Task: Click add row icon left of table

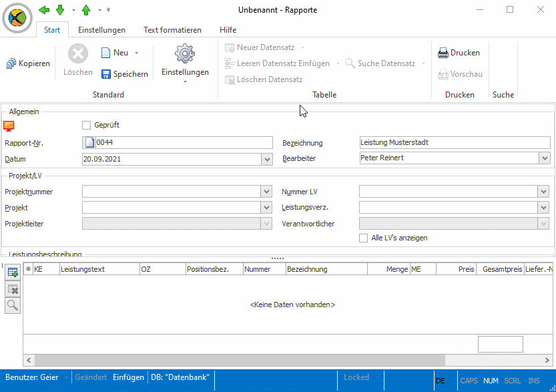Action: point(13,272)
